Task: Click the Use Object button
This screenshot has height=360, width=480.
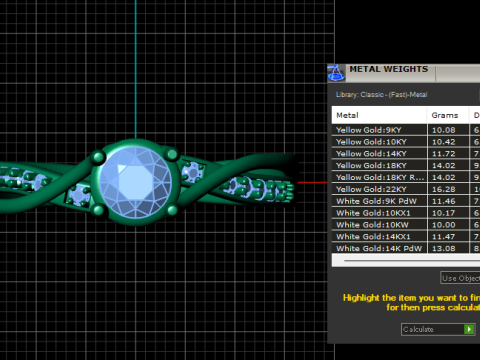Action: (461, 278)
